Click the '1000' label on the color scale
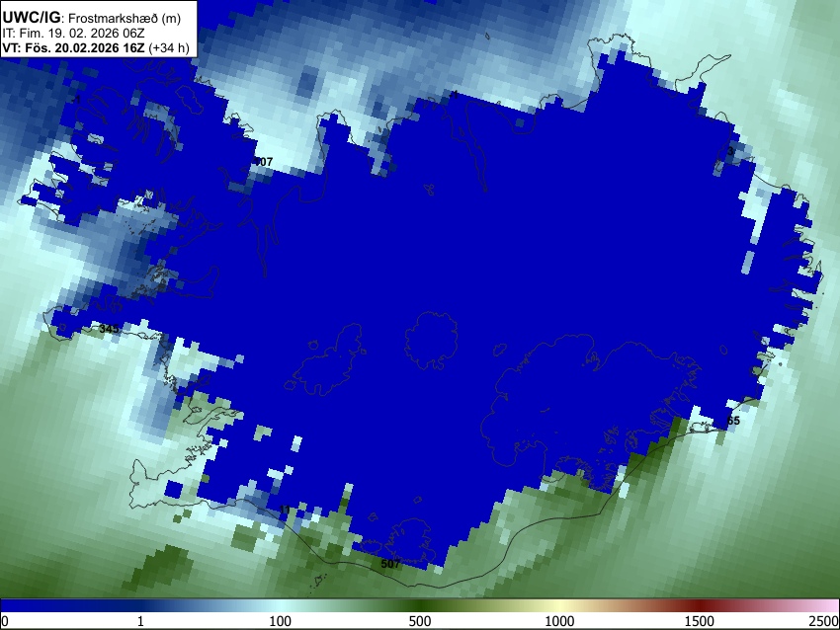The width and height of the screenshot is (840, 630). click(x=559, y=621)
